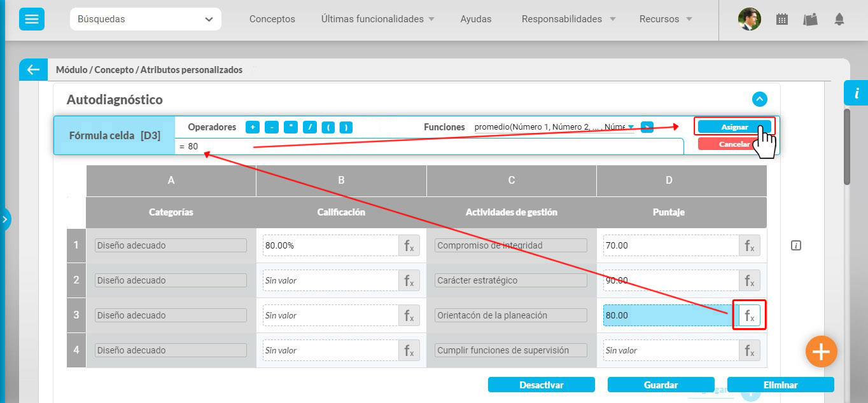Click the Asignar button
Viewport: 868px width, 403px height.
(734, 127)
